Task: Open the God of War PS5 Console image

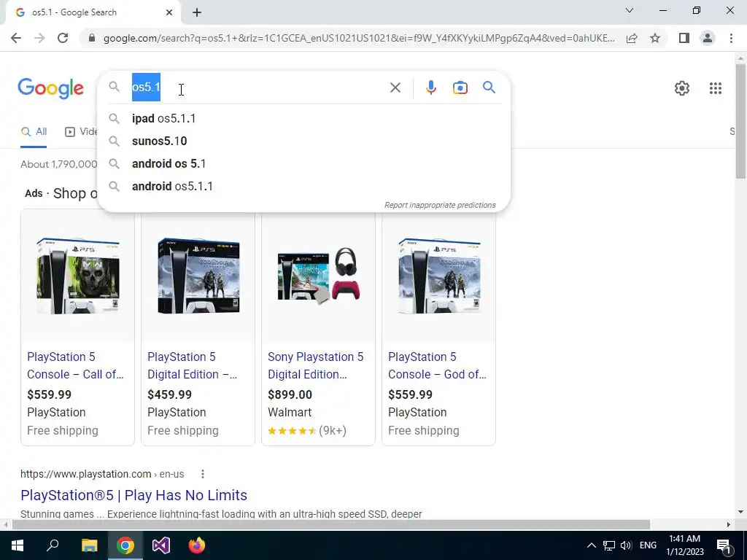Action: click(438, 276)
